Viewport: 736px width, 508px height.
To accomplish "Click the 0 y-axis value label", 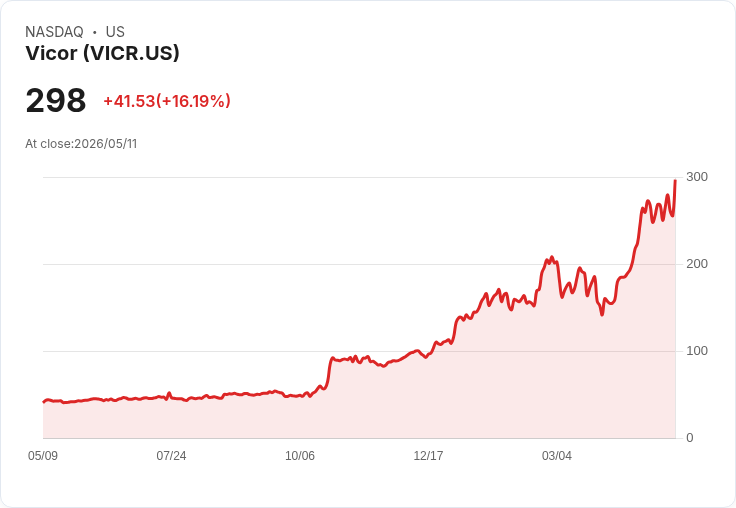I will [x=690, y=438].
